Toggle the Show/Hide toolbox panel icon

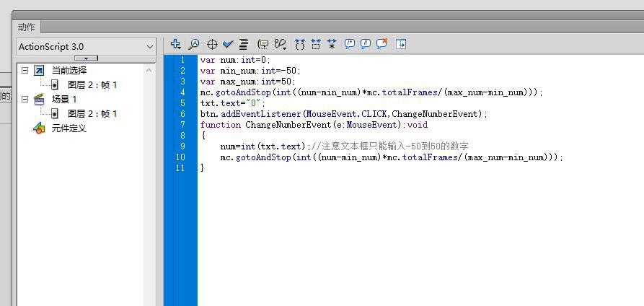click(x=401, y=44)
